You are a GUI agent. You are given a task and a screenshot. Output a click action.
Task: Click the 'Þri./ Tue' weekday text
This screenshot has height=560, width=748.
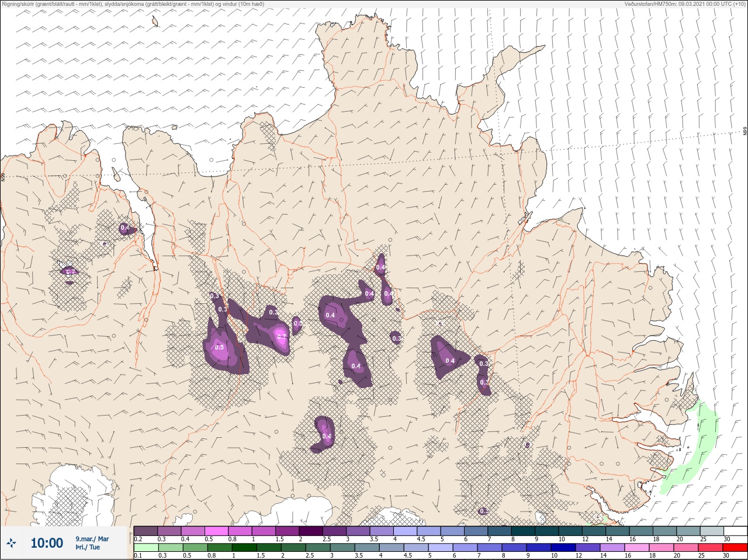[88, 547]
